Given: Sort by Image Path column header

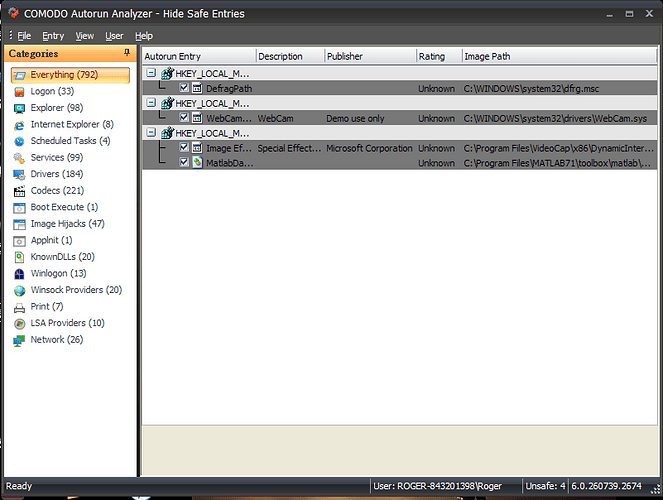Looking at the screenshot, I should (559, 56).
